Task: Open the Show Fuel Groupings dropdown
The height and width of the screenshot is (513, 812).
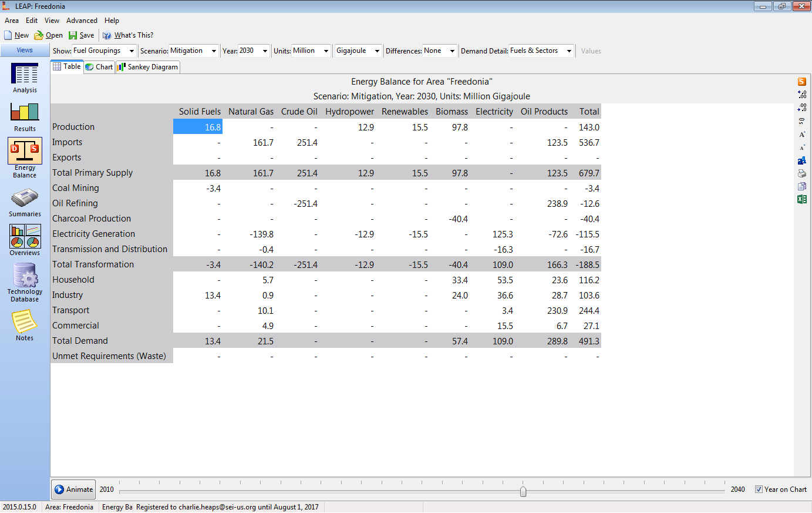Action: pyautogui.click(x=132, y=51)
